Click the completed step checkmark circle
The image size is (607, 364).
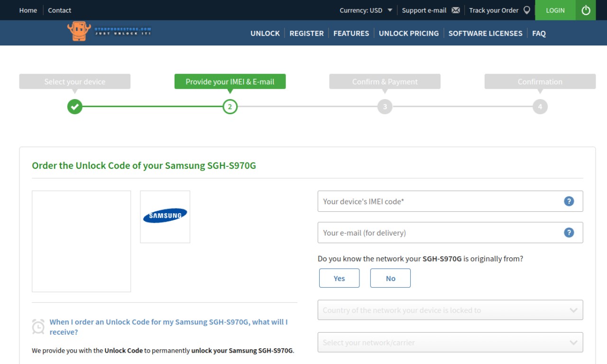click(x=75, y=107)
